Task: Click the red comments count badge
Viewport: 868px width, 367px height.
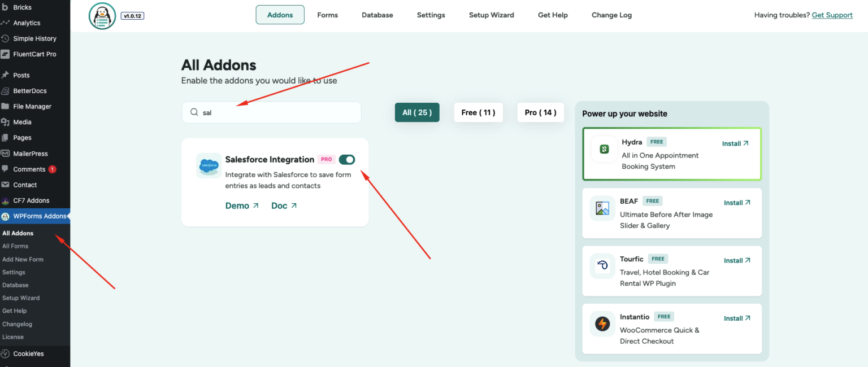Action: [x=52, y=169]
